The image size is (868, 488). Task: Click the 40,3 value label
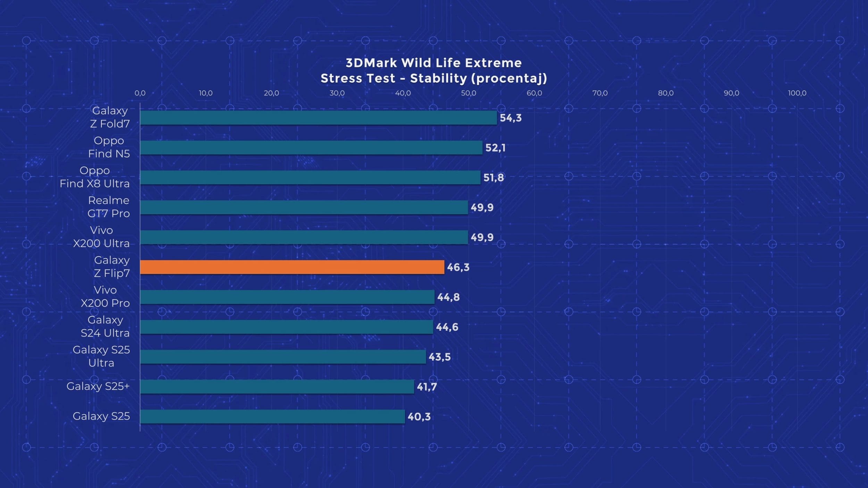pos(419,417)
